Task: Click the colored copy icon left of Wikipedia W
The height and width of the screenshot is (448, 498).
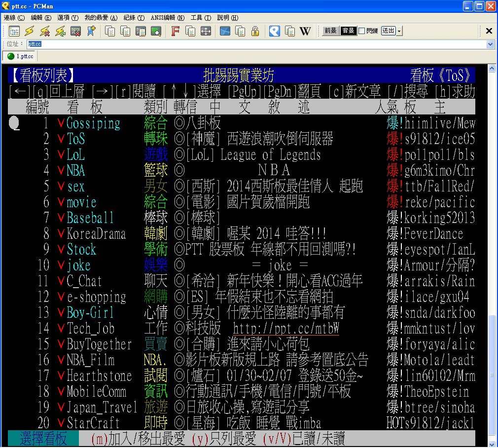Action: click(x=289, y=31)
